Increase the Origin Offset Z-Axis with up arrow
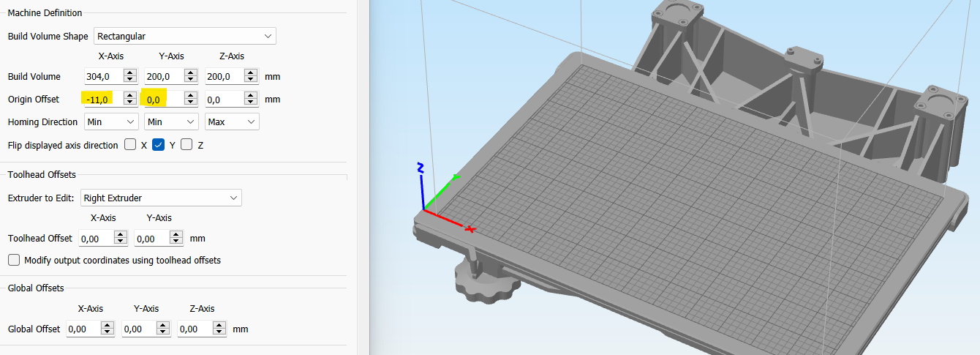 pos(252,95)
